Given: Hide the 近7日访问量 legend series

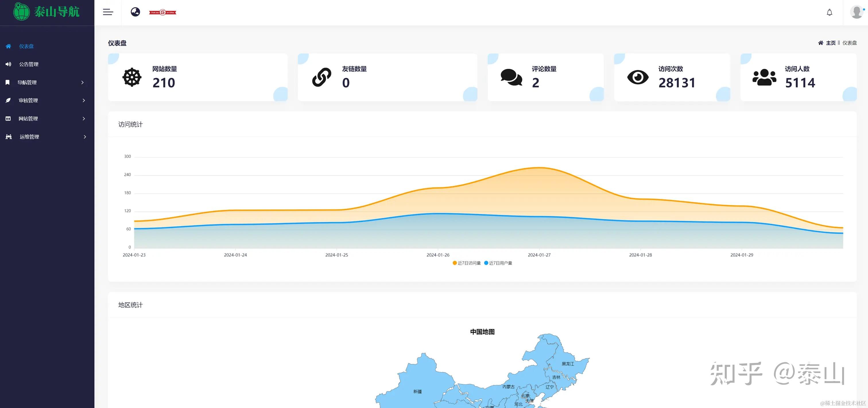Looking at the screenshot, I should pos(467,263).
